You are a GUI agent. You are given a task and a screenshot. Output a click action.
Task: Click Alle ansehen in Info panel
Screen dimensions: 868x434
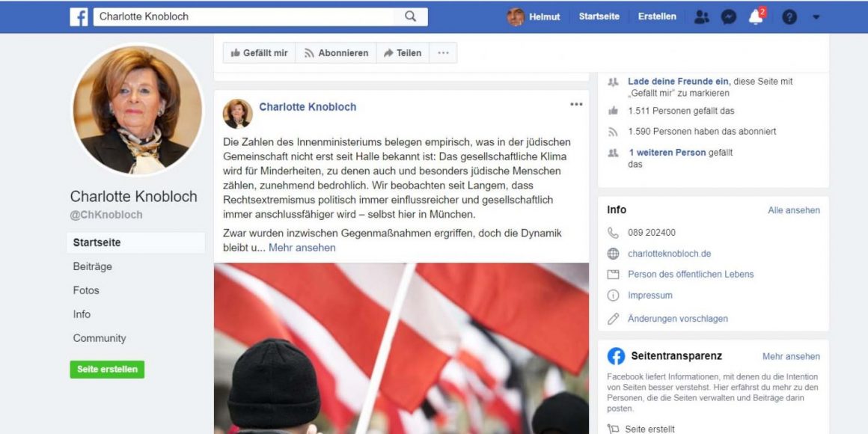pyautogui.click(x=794, y=210)
